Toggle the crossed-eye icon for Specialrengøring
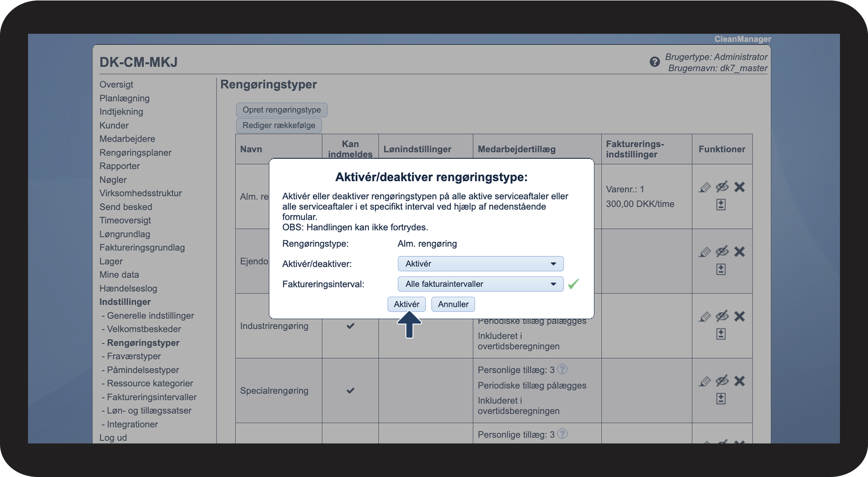The image size is (868, 477). point(722,381)
